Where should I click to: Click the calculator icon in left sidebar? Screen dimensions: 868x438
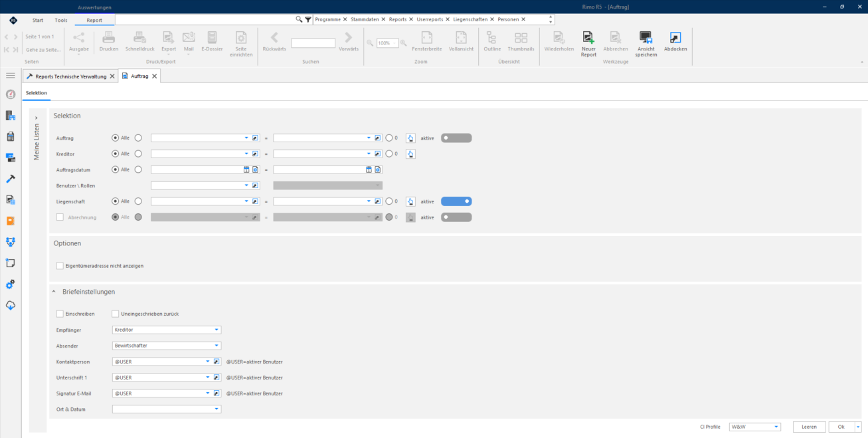tap(11, 136)
